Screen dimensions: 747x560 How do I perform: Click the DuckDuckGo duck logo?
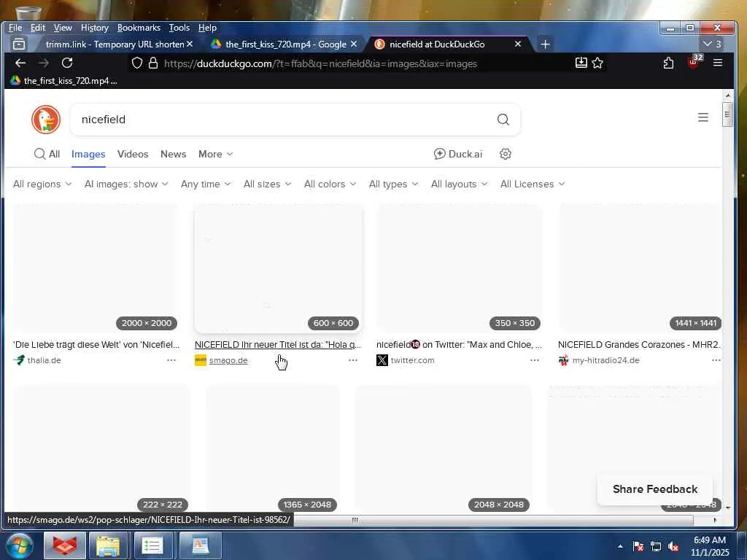46,119
